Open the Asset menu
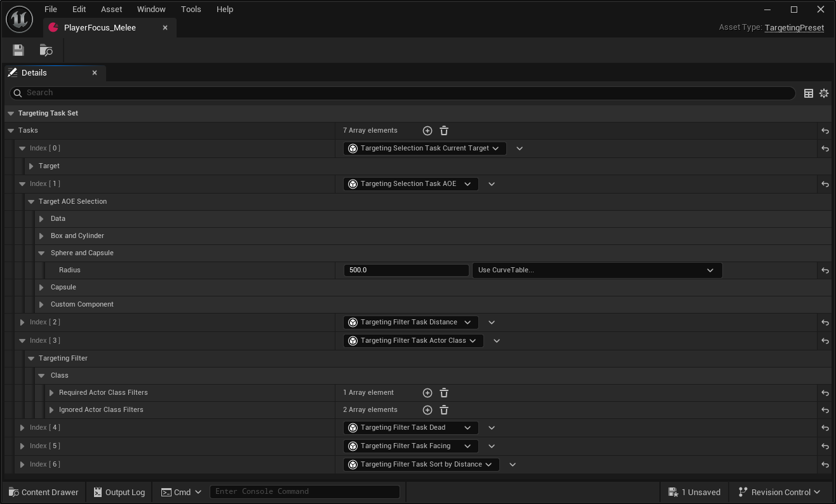The height and width of the screenshot is (504, 836). pyautogui.click(x=111, y=10)
